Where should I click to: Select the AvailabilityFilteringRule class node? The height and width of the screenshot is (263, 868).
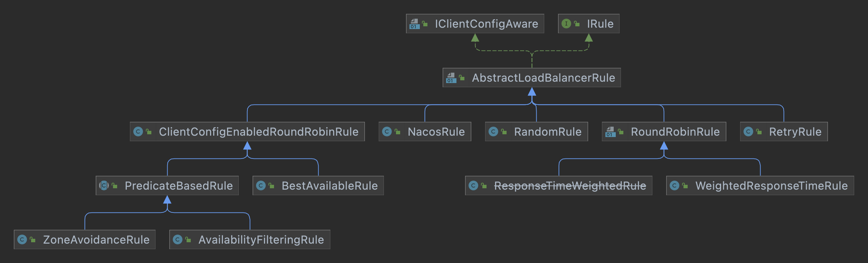point(261,239)
